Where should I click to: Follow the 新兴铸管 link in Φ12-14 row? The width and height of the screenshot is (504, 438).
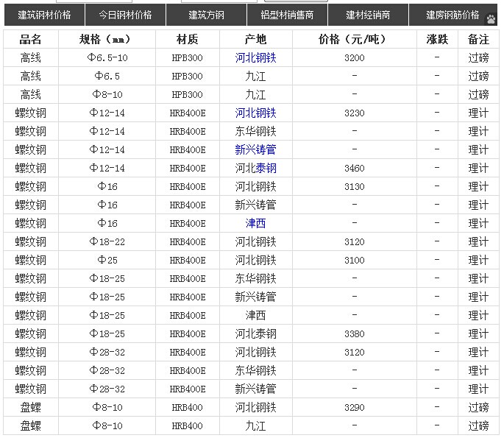(x=255, y=149)
